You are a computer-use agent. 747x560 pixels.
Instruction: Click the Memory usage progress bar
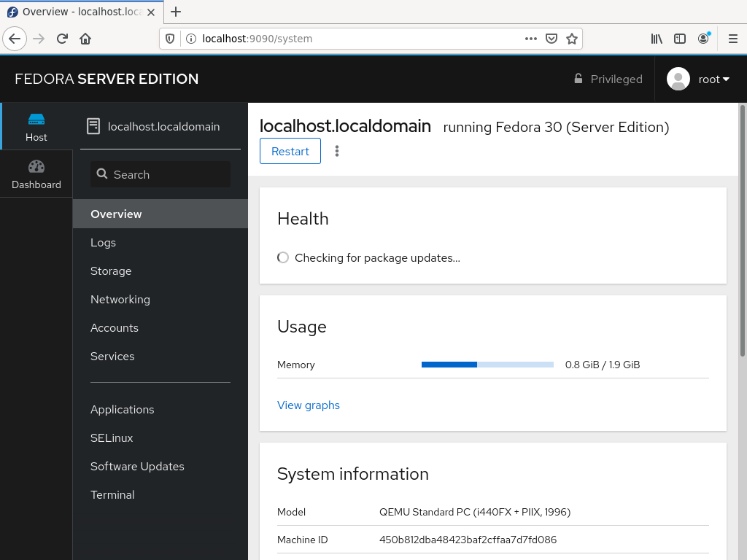(x=487, y=365)
